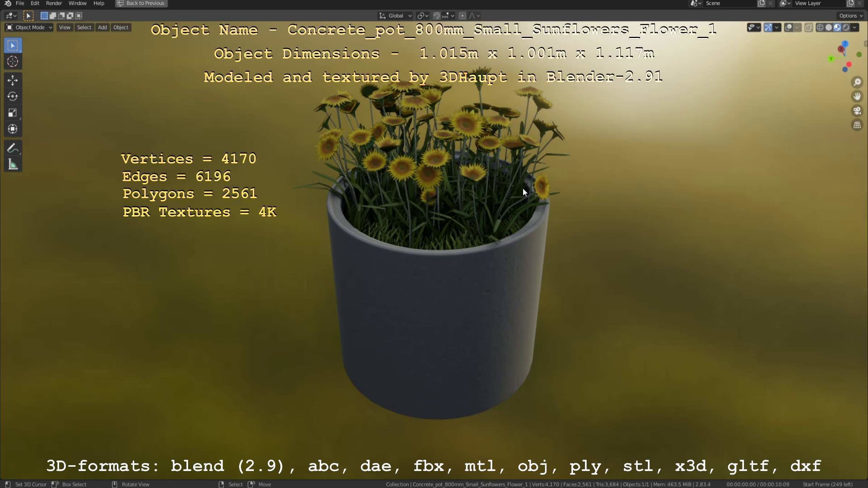868x488 pixels.
Task: Switch viewport shading to Solid
Action: [829, 27]
